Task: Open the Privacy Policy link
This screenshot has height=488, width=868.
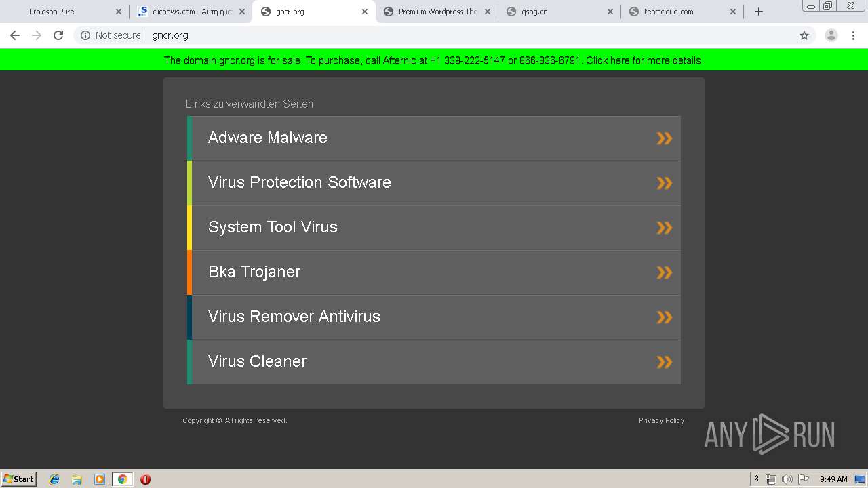Action: (x=661, y=420)
